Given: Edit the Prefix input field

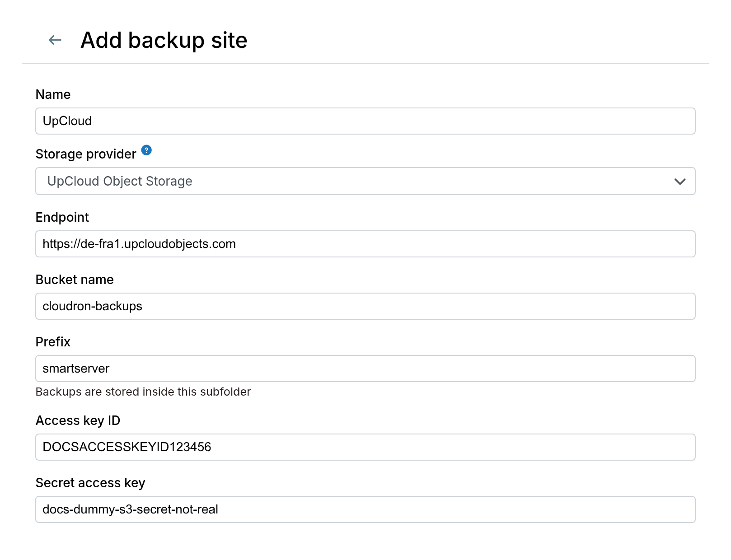Looking at the screenshot, I should [365, 369].
